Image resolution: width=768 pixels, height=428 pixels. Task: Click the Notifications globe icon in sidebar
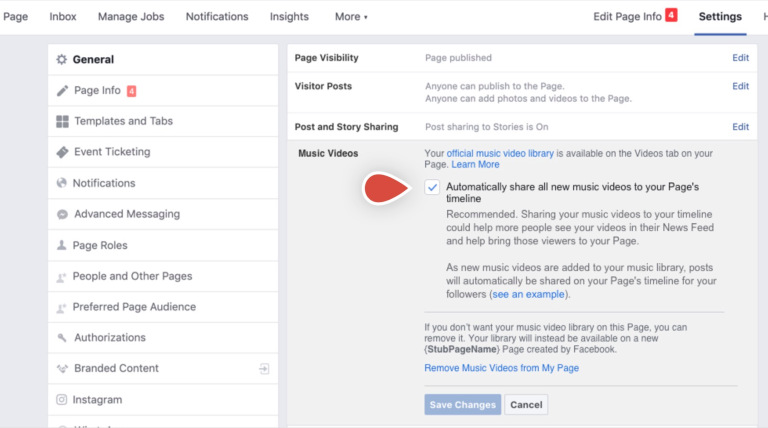[62, 184]
